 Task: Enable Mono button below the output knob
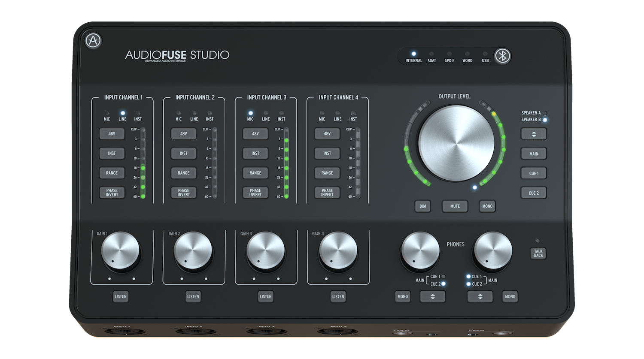point(487,206)
